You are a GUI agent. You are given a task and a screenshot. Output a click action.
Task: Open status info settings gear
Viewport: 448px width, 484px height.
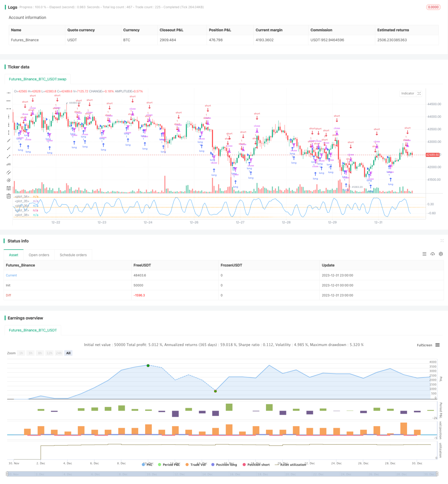(x=441, y=254)
